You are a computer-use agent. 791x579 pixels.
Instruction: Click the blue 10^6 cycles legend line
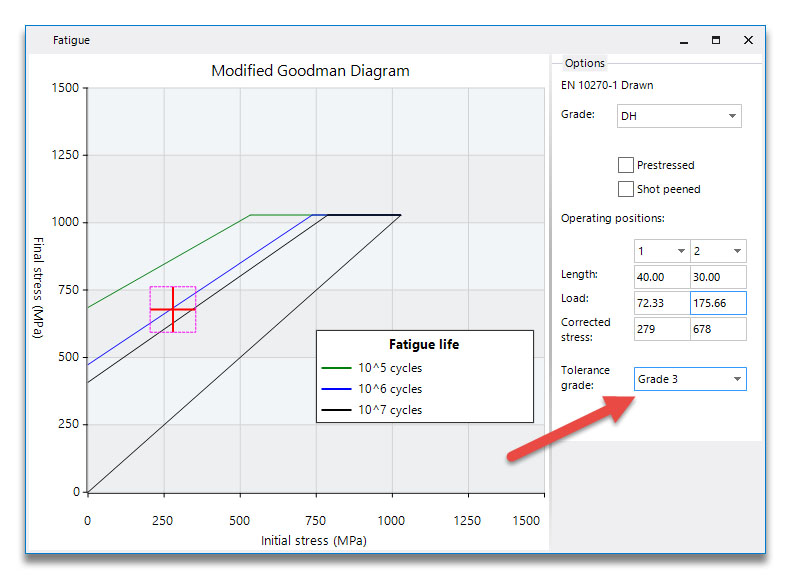tap(336, 389)
